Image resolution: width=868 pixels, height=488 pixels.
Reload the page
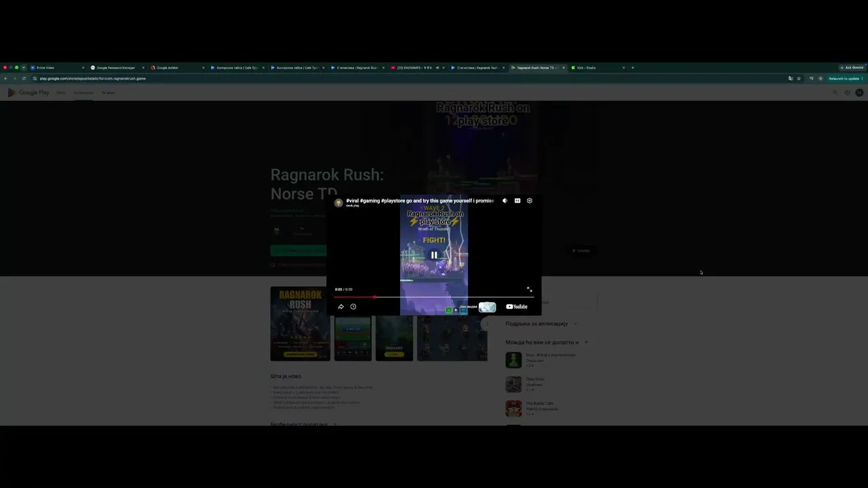click(x=24, y=79)
